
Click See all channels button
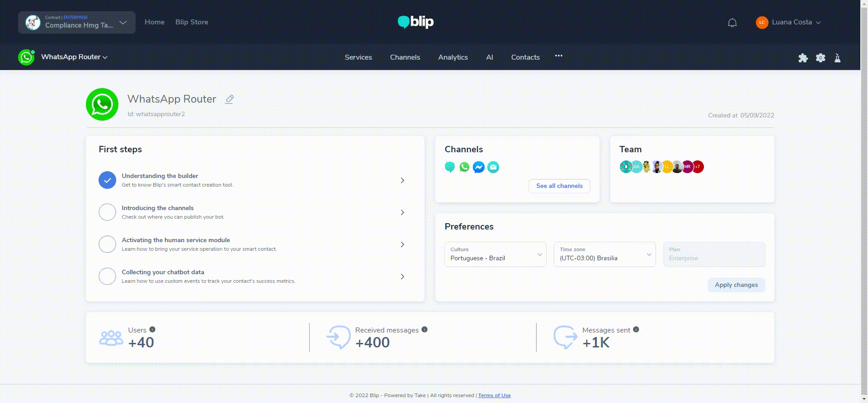point(559,186)
